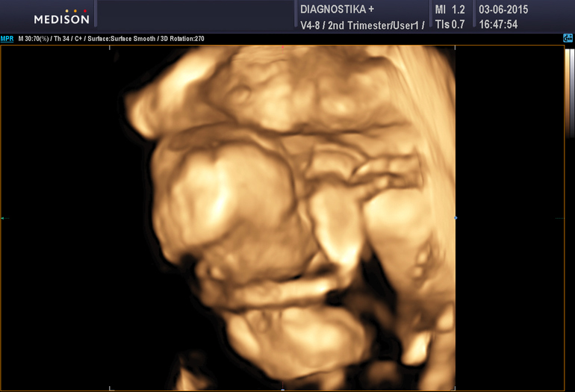This screenshot has height=392, width=575.
Task: Click the MPR mode label
Action: point(7,38)
